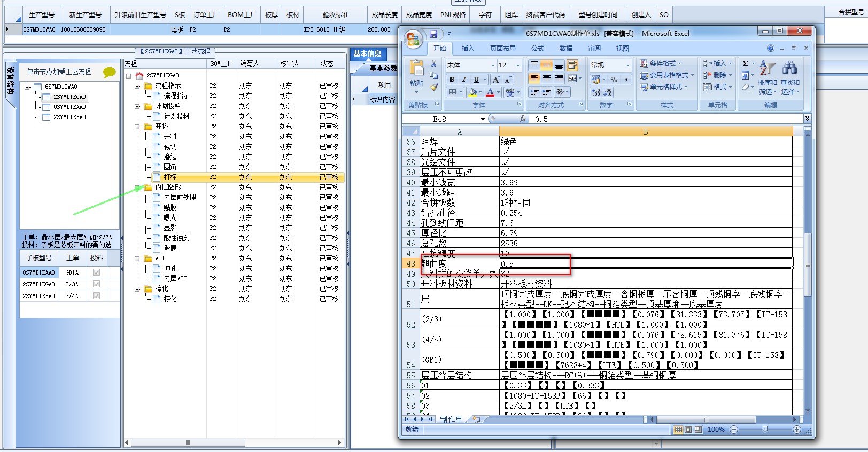The image size is (868, 452).
Task: Click the Find and Select binoculars icon
Action: 789,68
